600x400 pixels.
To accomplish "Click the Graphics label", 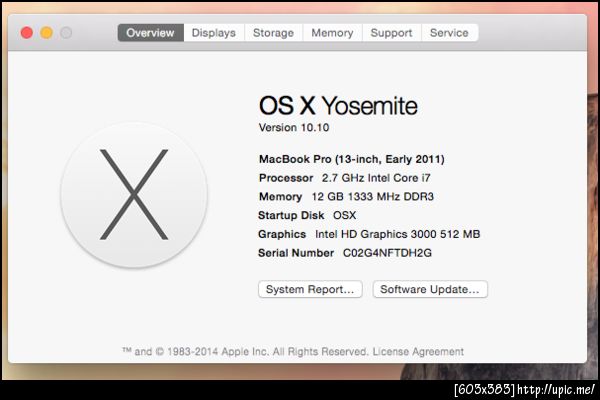I will 282,234.
